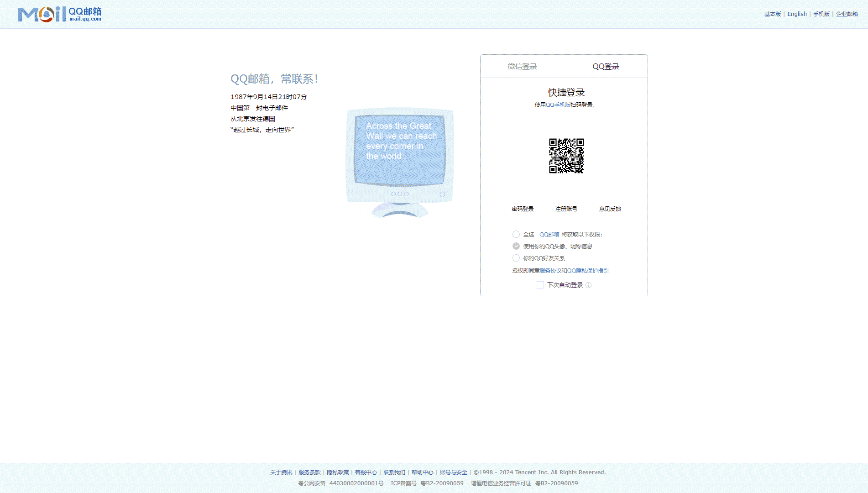This screenshot has width=868, height=493.
Task: Click the Tencent copyright notice
Action: tap(539, 472)
